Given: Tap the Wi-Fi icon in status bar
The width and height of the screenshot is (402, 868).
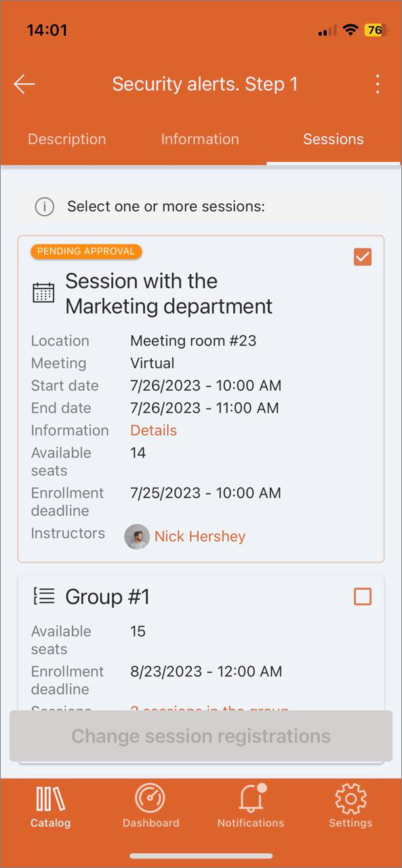Looking at the screenshot, I should 350,30.
